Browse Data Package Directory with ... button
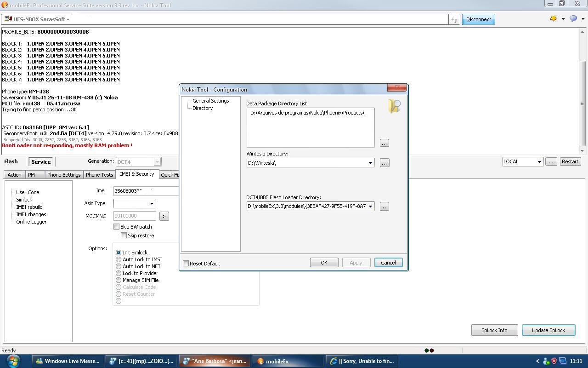Image resolution: width=588 pixels, height=368 pixels. coord(384,143)
